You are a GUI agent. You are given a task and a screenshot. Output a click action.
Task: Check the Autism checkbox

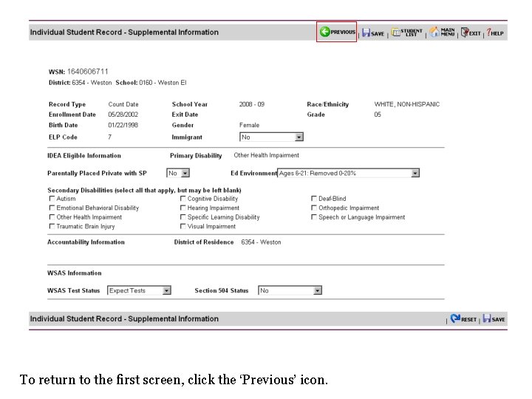(x=52, y=199)
